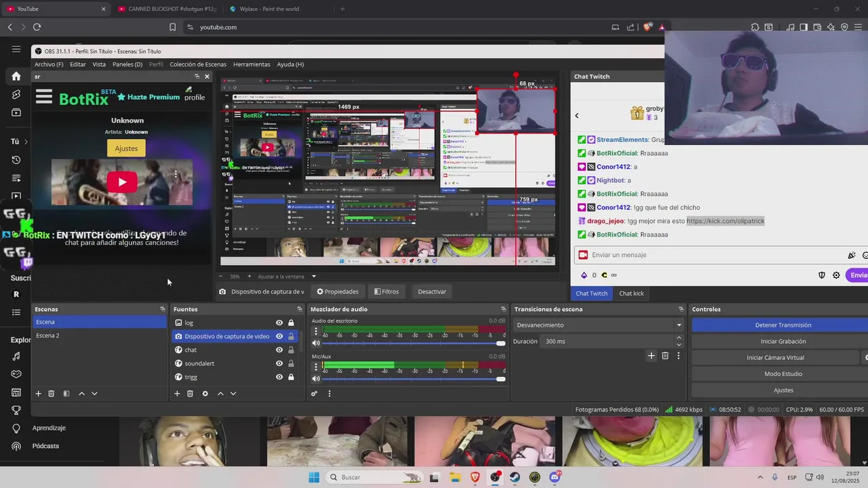This screenshot has width=868, height=488.
Task: Delete the transition with trash icon
Action: pyautogui.click(x=665, y=355)
